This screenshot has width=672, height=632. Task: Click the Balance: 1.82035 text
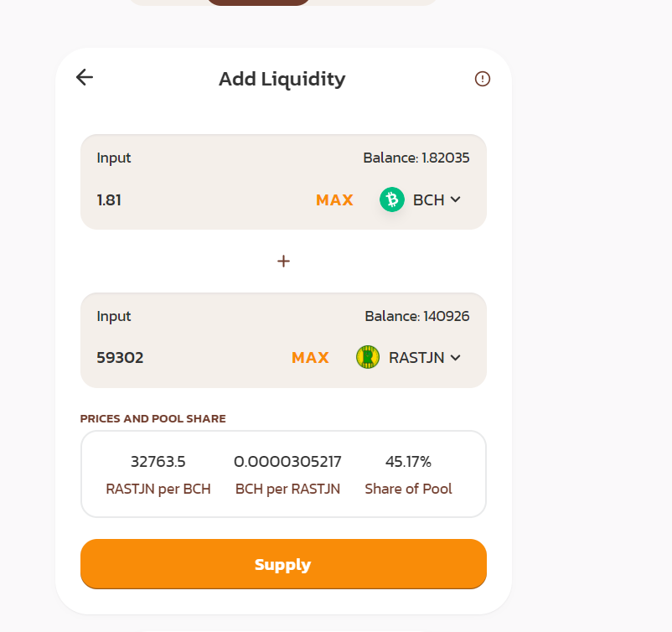(416, 158)
